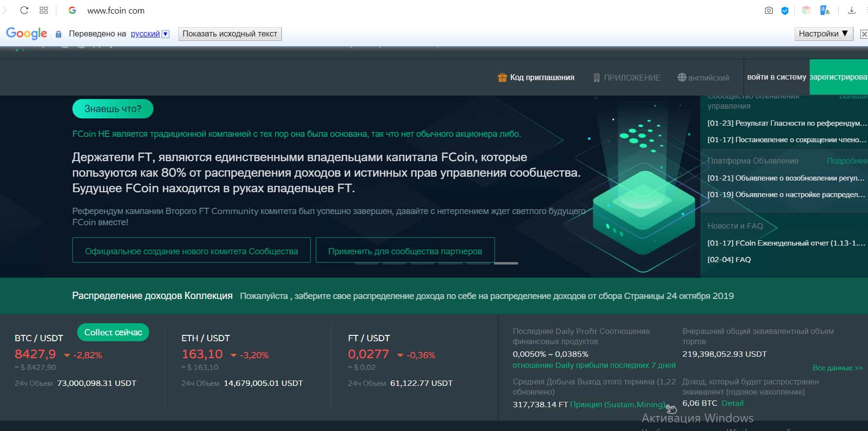The height and width of the screenshot is (431, 868).
Task: Click the globe icon beside английский
Action: 682,77
